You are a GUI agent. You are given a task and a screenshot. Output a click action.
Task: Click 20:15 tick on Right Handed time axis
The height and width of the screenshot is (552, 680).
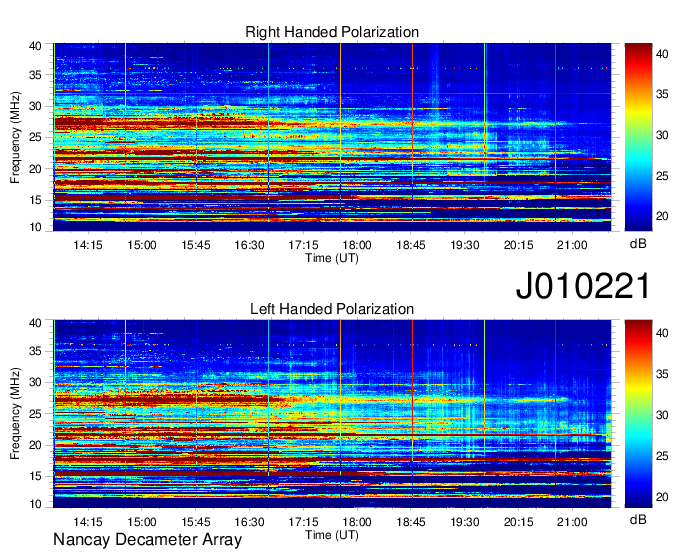[x=518, y=245]
